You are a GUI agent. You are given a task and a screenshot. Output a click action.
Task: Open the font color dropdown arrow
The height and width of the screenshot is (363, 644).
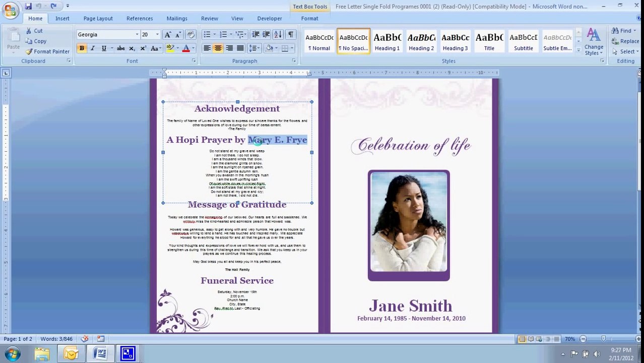pos(192,48)
